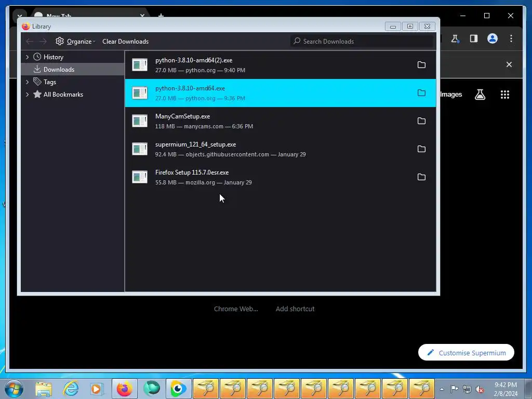Open Supermium browser labs flask toolbar icon

point(455,38)
